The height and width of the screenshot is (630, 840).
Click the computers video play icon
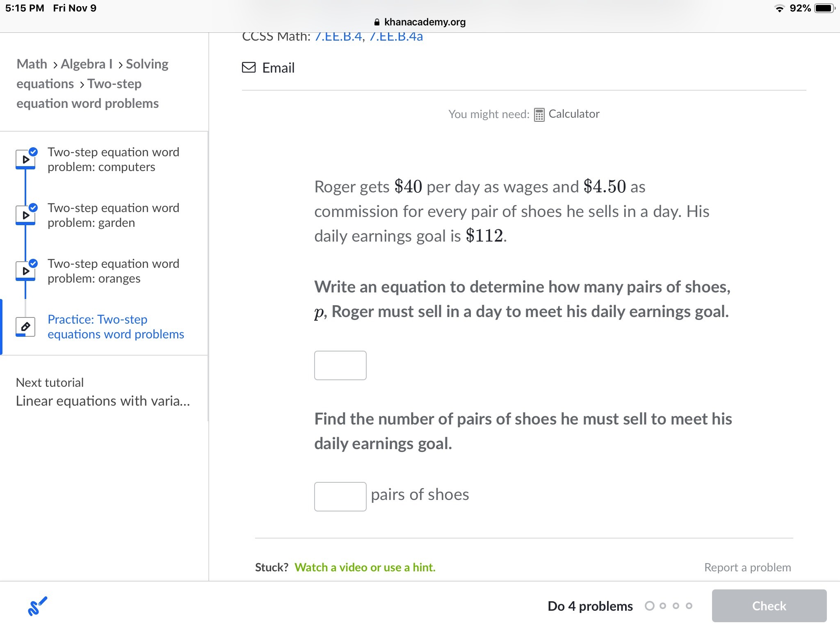point(25,160)
